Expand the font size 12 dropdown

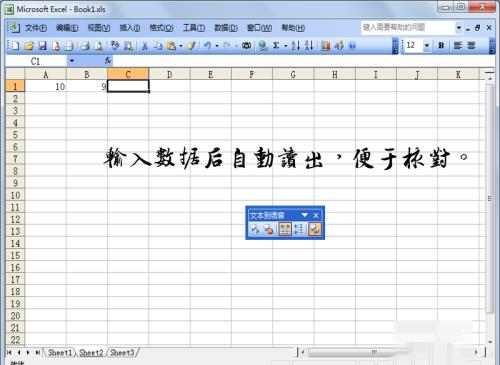(427, 46)
